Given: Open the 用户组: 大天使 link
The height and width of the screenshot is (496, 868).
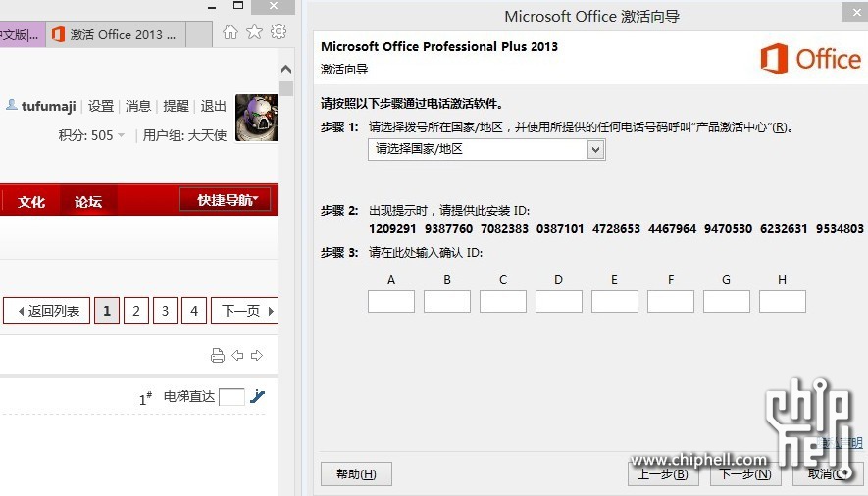Looking at the screenshot, I should click(185, 135).
